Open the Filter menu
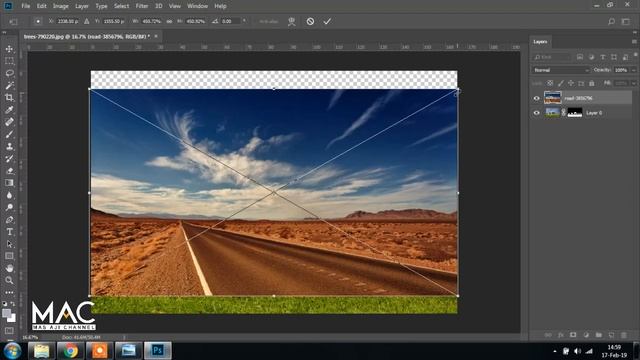Viewport: 640px width, 360px height. click(142, 6)
